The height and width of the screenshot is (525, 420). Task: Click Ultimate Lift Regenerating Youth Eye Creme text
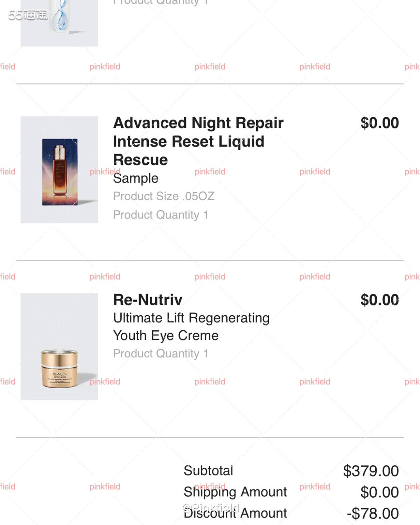191,327
